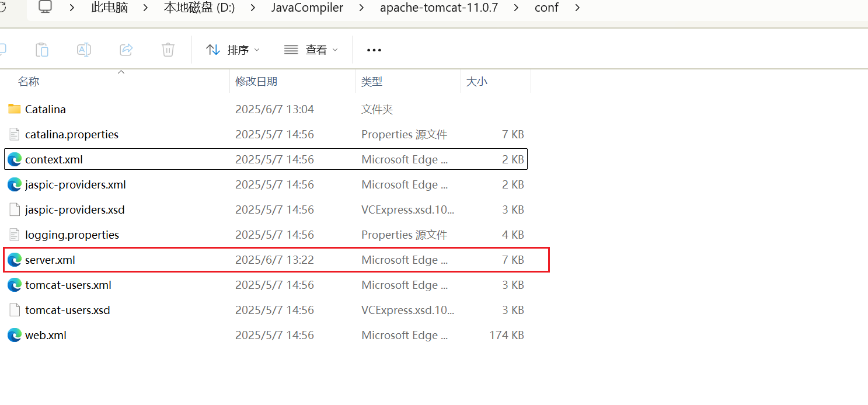Open the more options ellipsis menu

click(x=374, y=50)
